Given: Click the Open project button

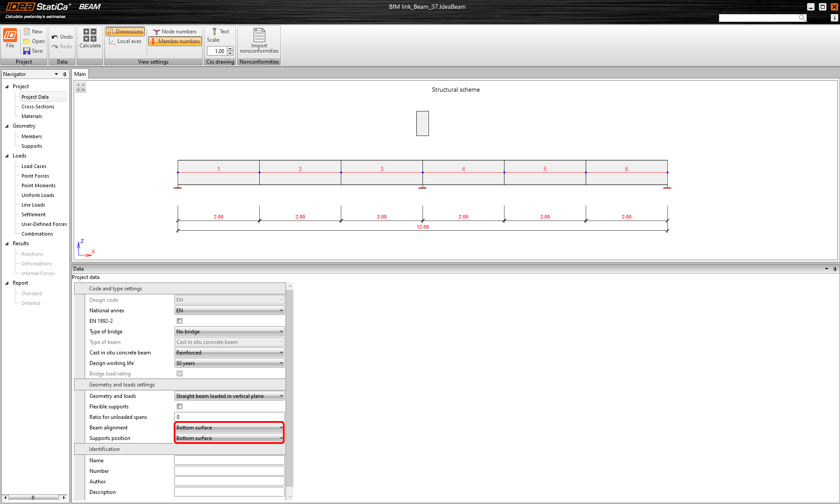Looking at the screenshot, I should coord(34,41).
